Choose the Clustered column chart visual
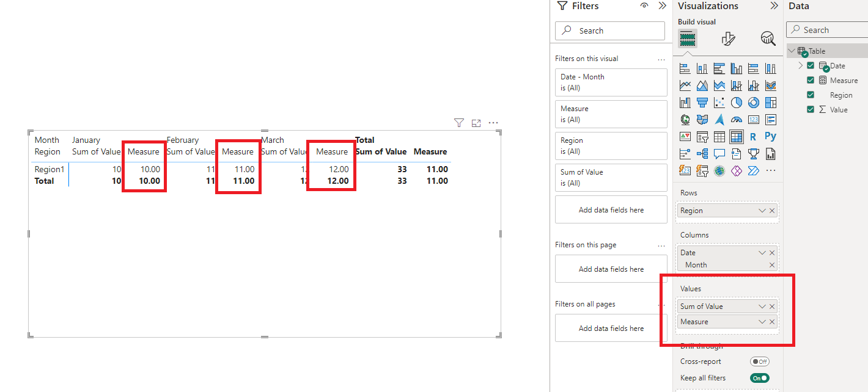Screen dimensions: 868x392 click(x=737, y=69)
